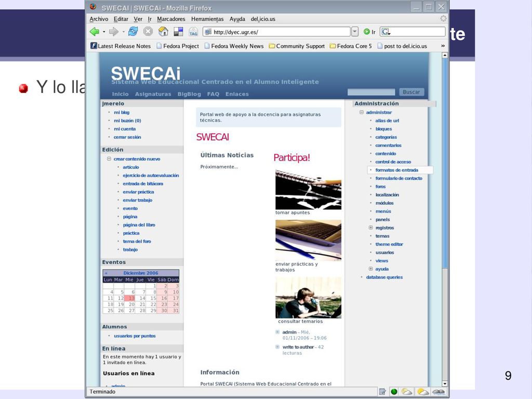Open the enviar práctica link

(138, 192)
